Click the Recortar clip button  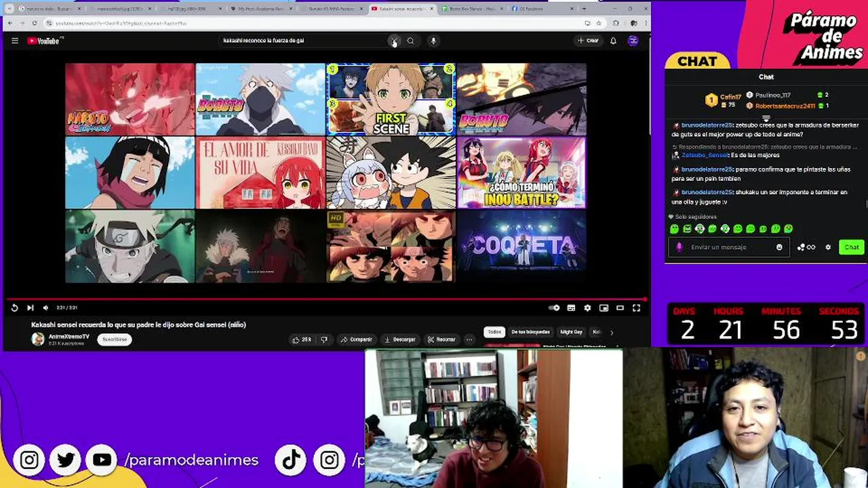441,340
